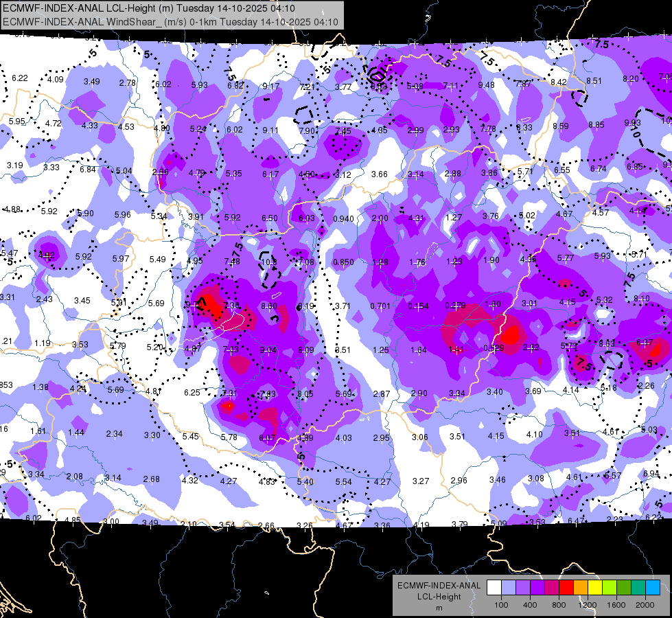
Task: Select the dark green legend swatch
Action: [623, 588]
